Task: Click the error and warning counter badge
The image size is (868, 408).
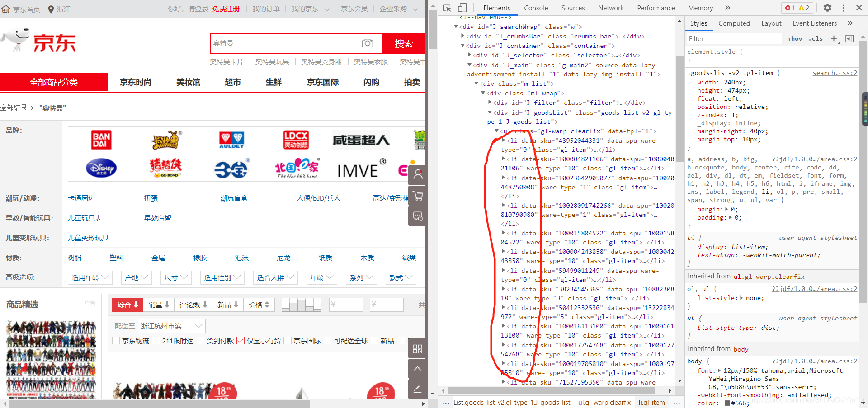Action: coord(797,8)
